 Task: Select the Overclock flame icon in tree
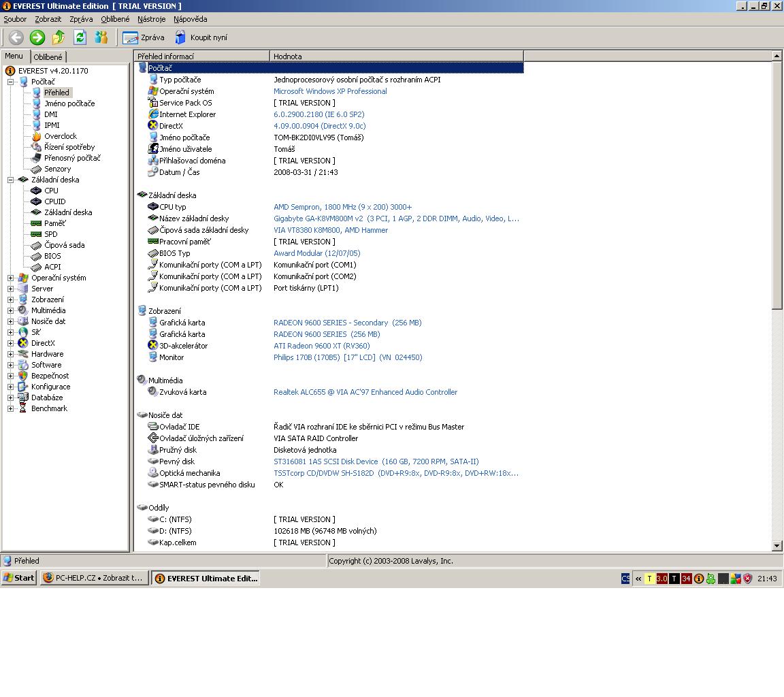(37, 136)
